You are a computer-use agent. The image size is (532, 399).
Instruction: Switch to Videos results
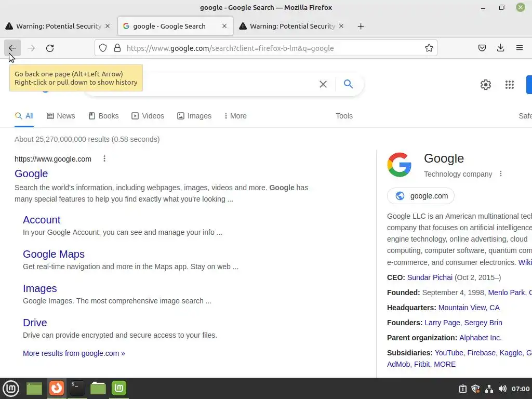tap(148, 116)
